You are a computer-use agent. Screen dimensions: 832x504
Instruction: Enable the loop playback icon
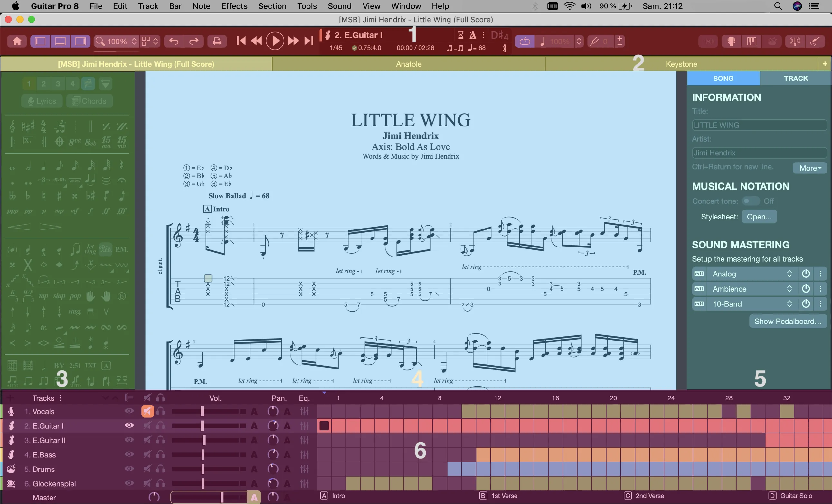(525, 41)
